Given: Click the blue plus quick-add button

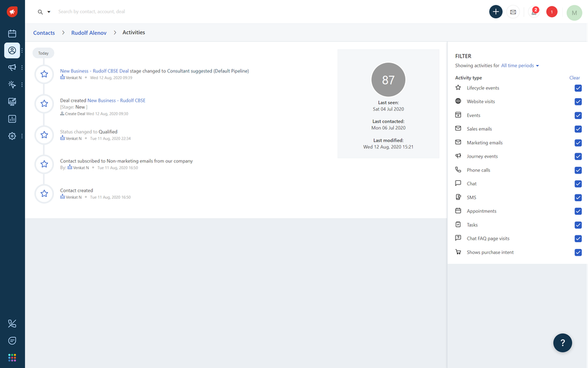Looking at the screenshot, I should (496, 12).
